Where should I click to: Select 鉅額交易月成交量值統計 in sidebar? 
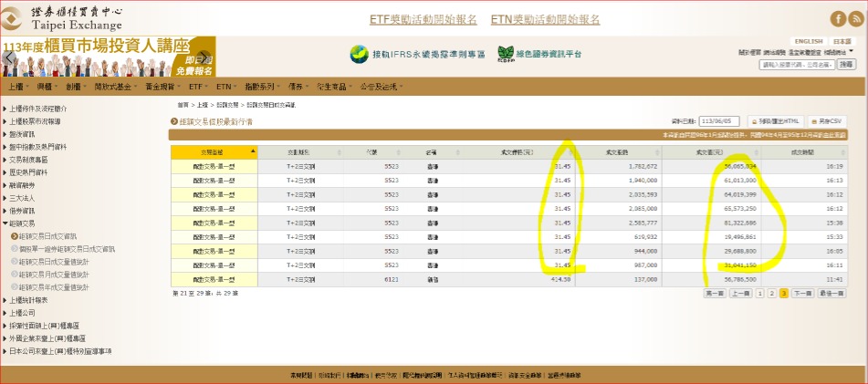54,275
